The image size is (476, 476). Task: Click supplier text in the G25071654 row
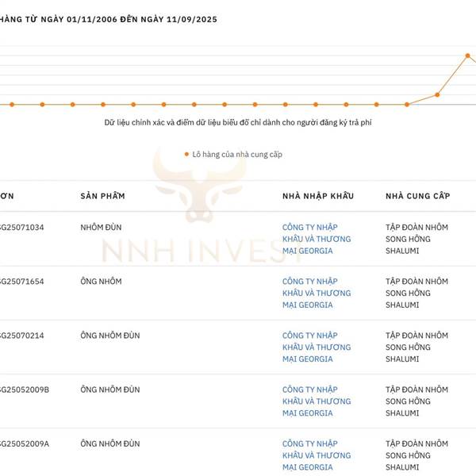click(x=416, y=293)
